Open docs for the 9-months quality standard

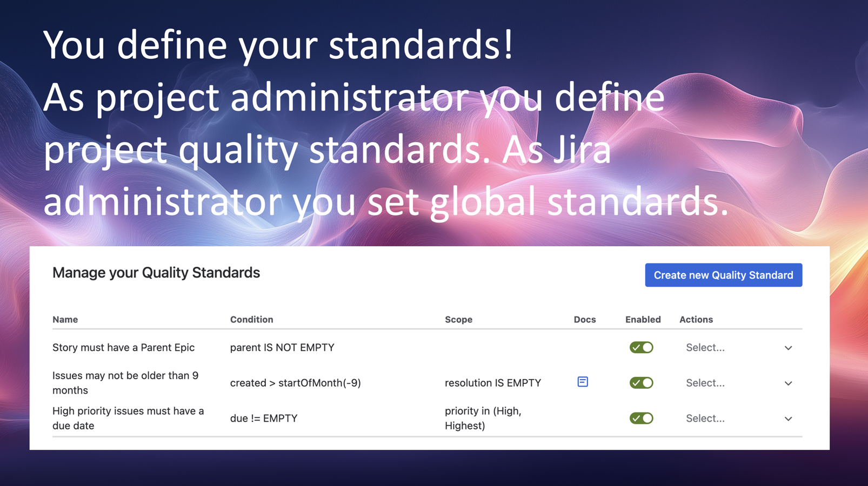tap(583, 382)
